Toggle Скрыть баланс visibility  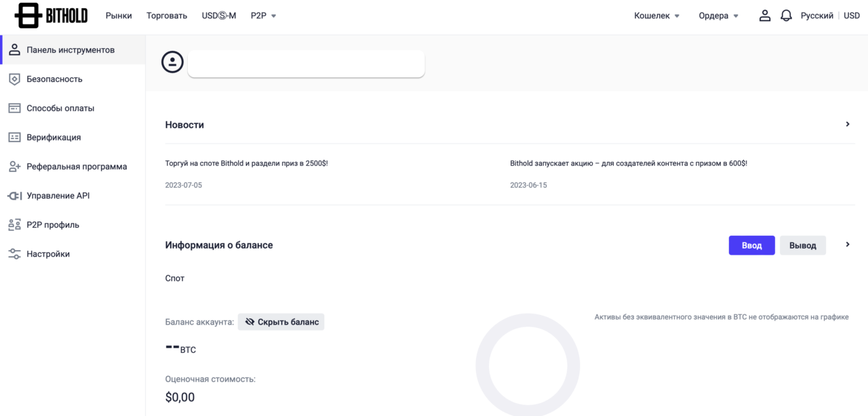click(x=281, y=322)
